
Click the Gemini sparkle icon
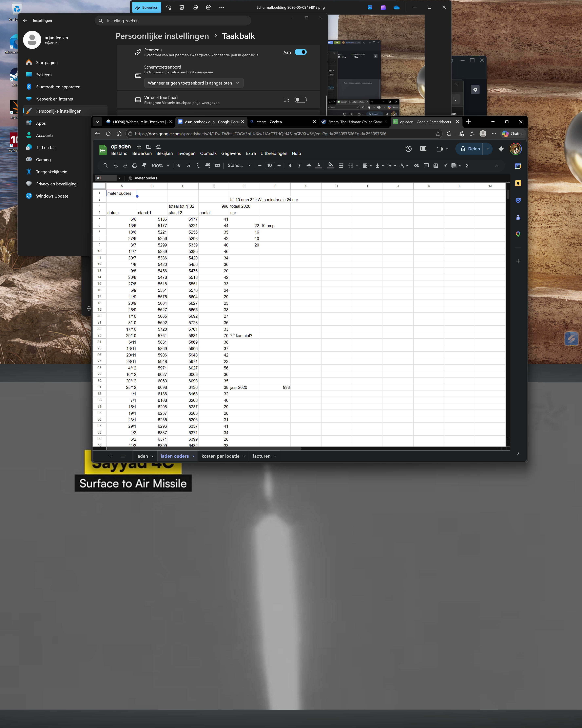501,149
